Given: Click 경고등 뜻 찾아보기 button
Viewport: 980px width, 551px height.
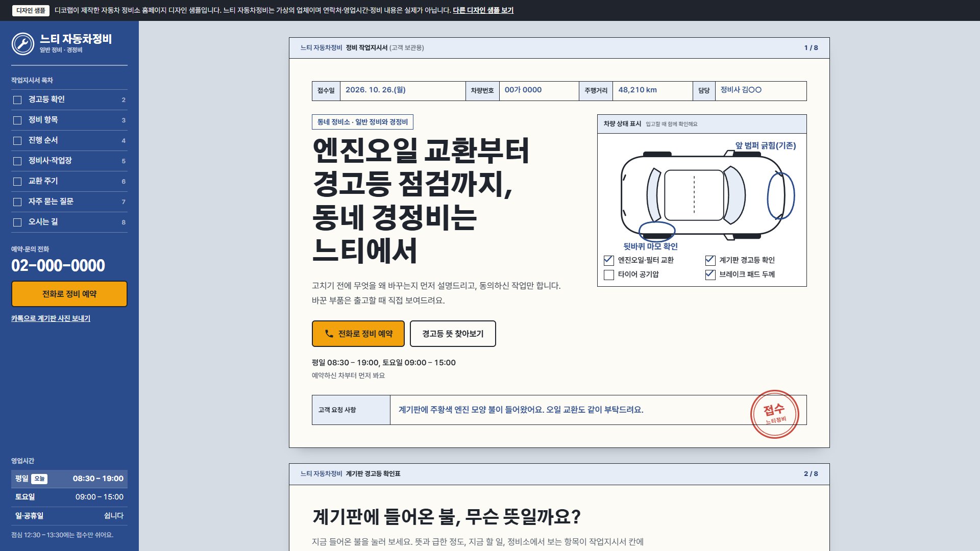Looking at the screenshot, I should 453,334.
